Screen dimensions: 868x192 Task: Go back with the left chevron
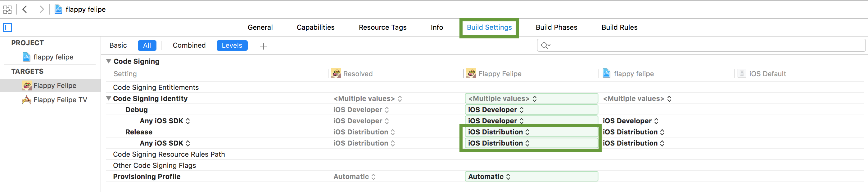pos(25,9)
